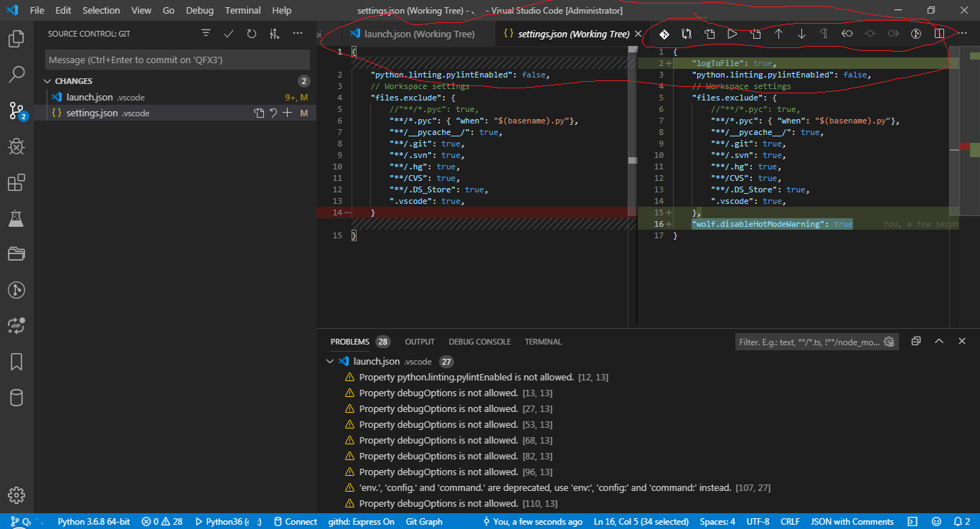Open more actions with ellipsis in Source Control
The width and height of the screenshot is (980, 529).
pos(298,32)
